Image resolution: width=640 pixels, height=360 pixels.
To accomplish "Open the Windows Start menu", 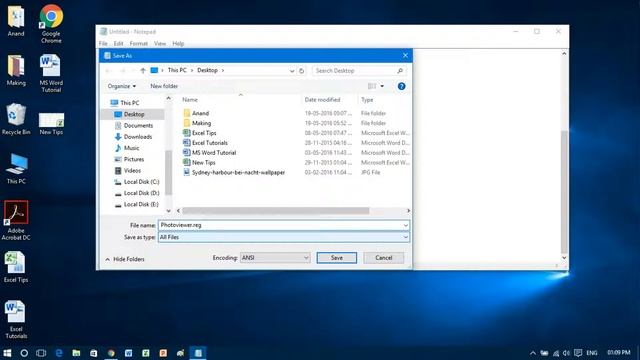I will [x=7, y=353].
